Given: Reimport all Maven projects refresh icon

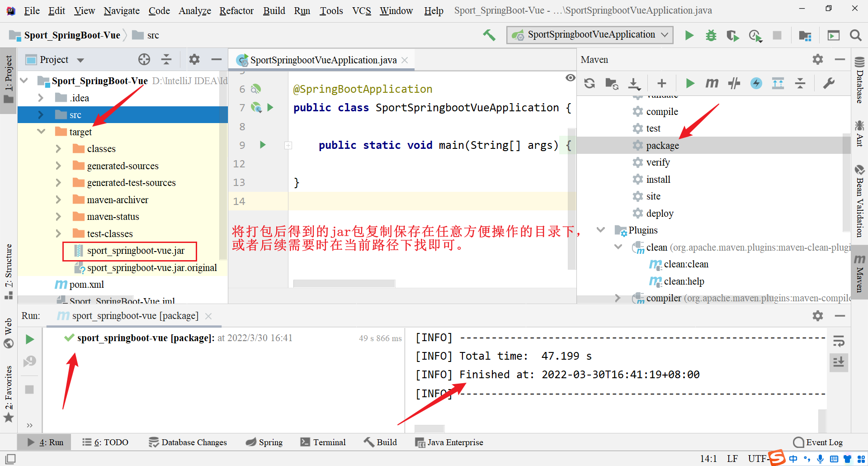Looking at the screenshot, I should coord(590,83).
